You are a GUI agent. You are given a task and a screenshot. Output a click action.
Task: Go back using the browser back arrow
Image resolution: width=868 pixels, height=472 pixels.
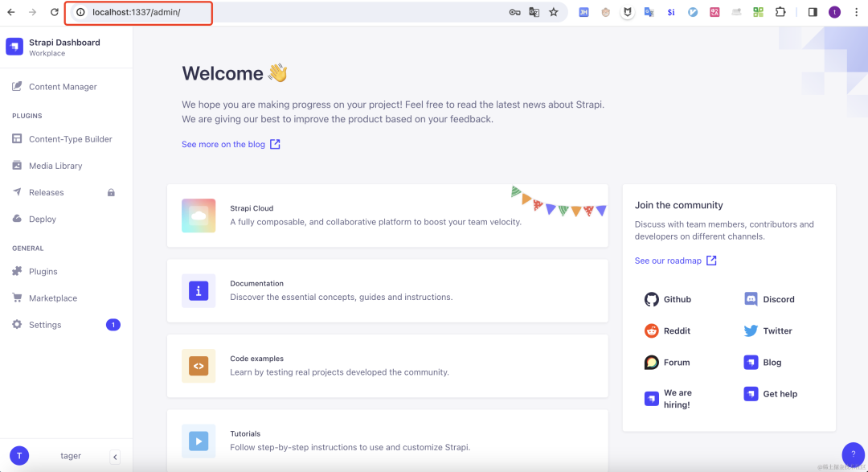(x=11, y=11)
